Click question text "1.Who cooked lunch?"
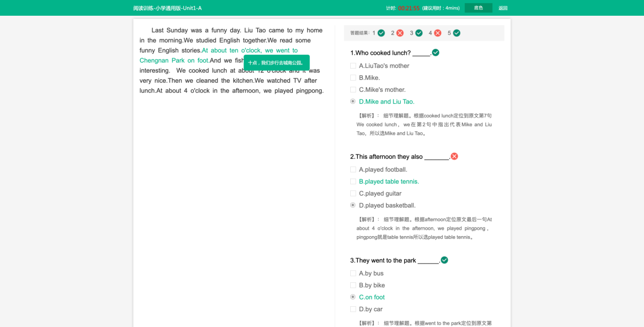Screen dimensions: 644x327 (380, 53)
